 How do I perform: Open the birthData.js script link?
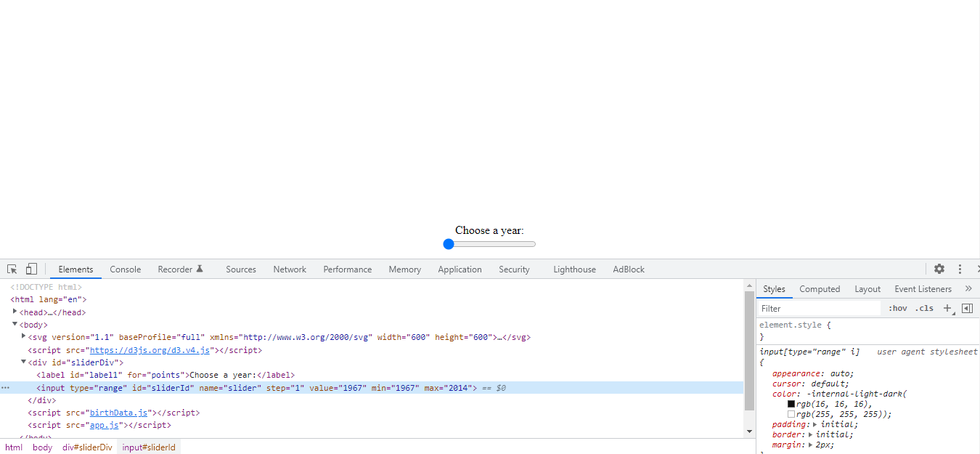(118, 413)
